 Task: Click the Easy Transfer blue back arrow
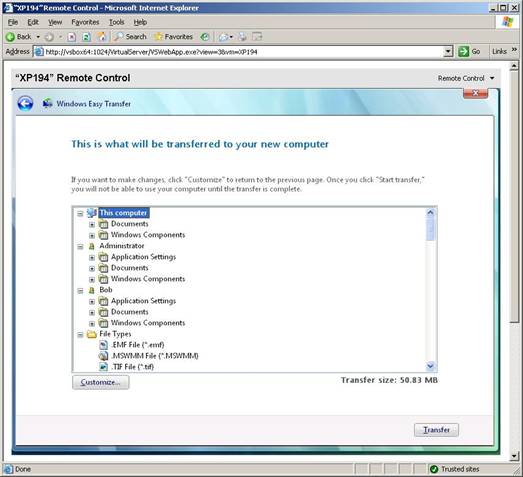click(25, 103)
